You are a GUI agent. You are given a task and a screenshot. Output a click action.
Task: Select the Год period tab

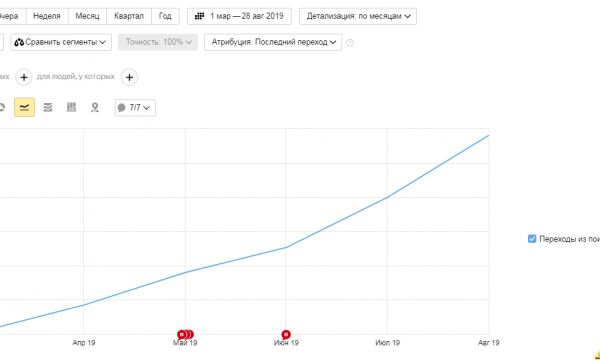[x=165, y=16]
